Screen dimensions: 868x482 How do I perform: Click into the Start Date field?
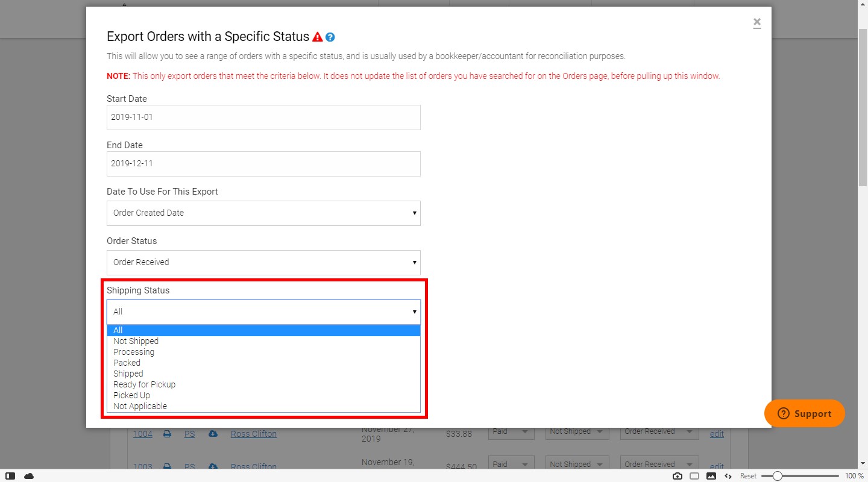pos(263,117)
